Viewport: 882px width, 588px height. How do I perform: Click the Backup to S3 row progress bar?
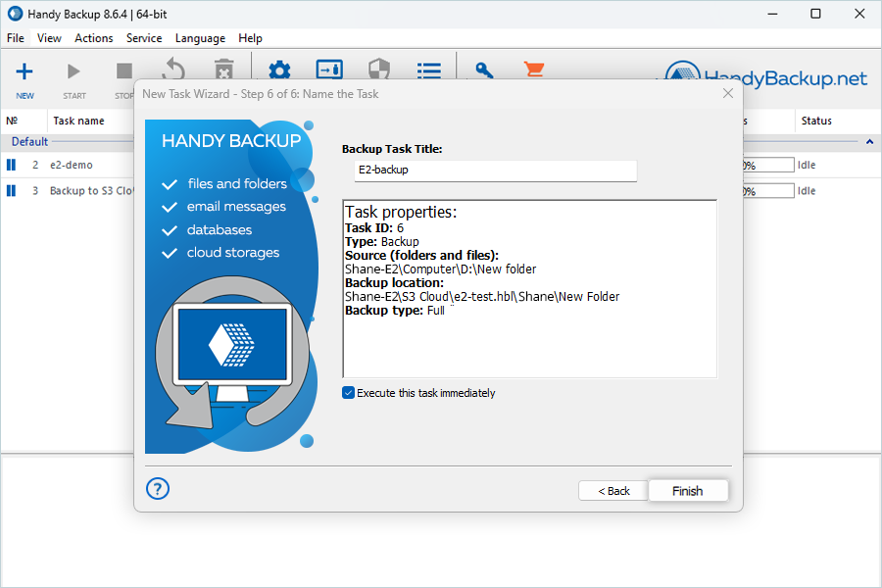tap(768, 191)
